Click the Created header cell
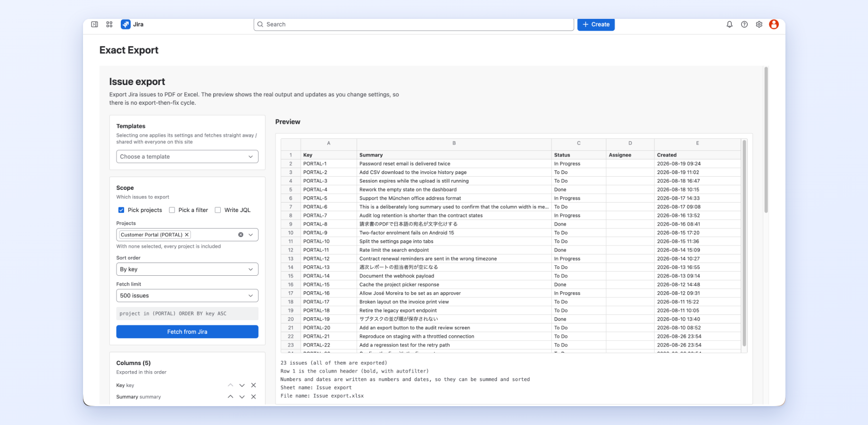The width and height of the screenshot is (868, 425). point(697,155)
